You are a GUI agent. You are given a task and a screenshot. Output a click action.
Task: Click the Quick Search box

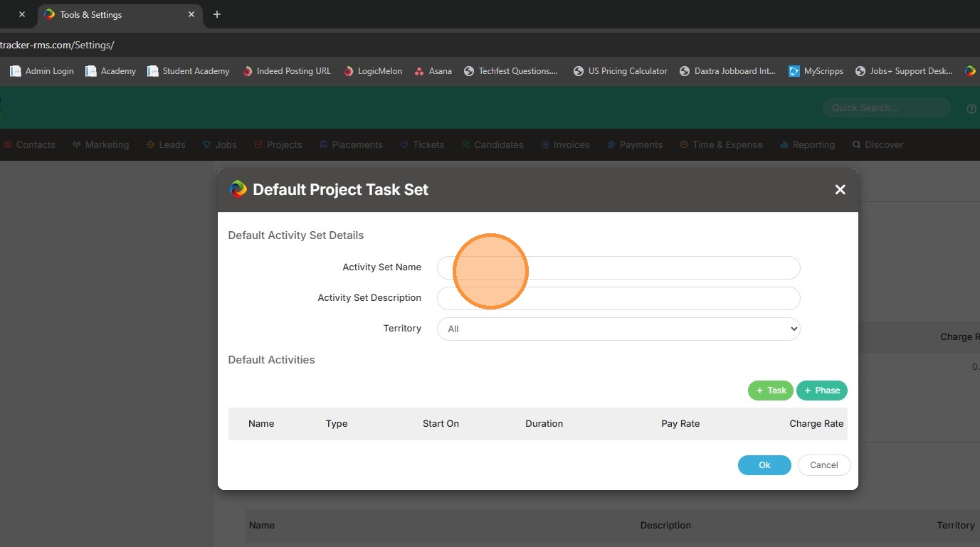pyautogui.click(x=887, y=107)
